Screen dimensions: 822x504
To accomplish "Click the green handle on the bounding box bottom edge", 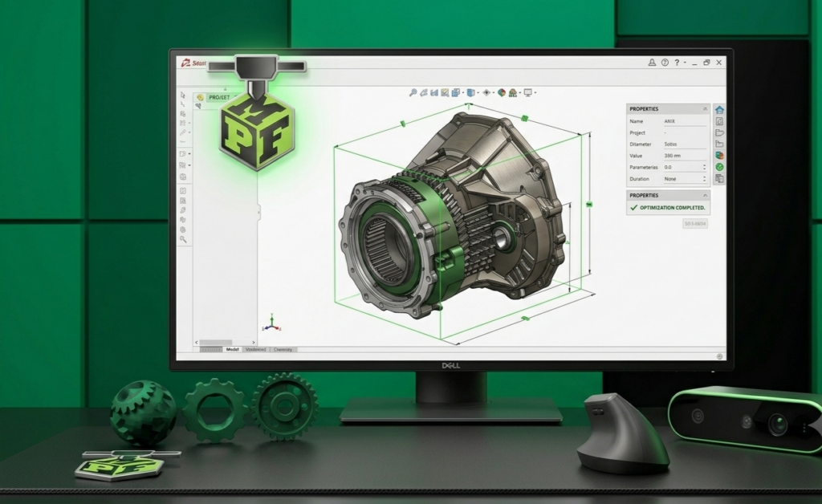I will click(x=525, y=318).
